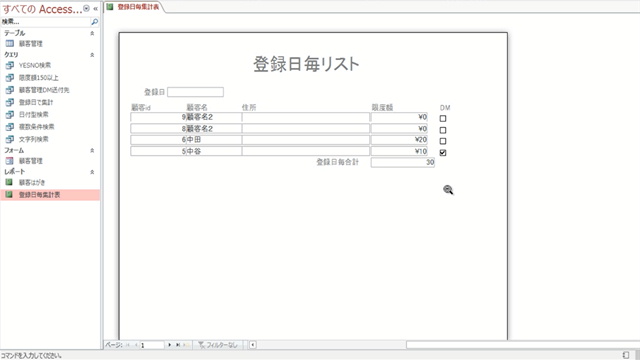Jump to last page button
The image size is (640, 360).
178,345
